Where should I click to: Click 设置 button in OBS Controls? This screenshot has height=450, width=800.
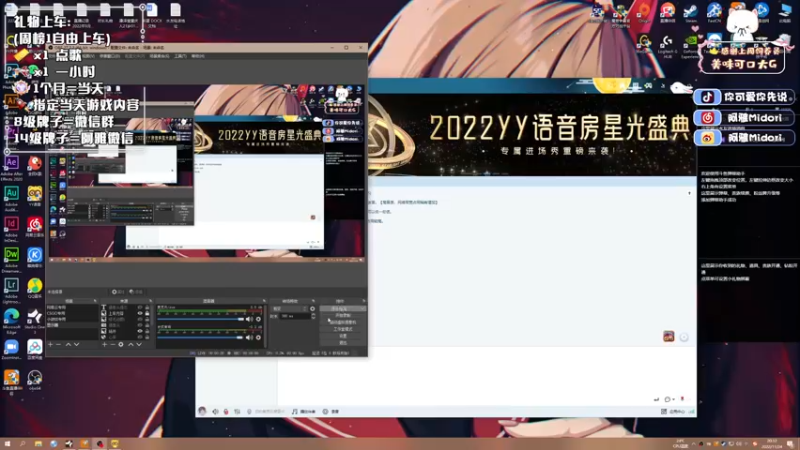[343, 336]
